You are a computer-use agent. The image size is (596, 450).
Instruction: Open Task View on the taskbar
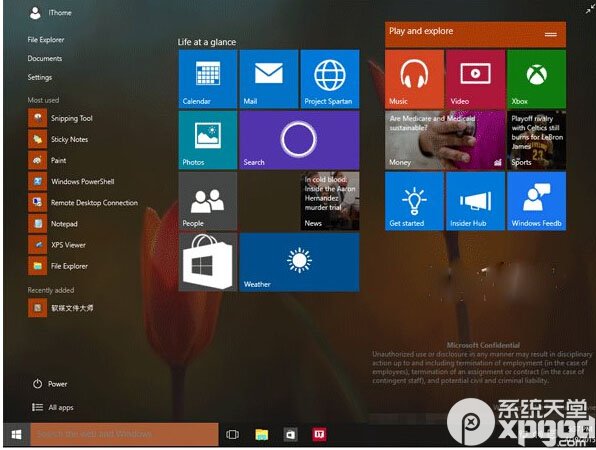[x=232, y=434]
